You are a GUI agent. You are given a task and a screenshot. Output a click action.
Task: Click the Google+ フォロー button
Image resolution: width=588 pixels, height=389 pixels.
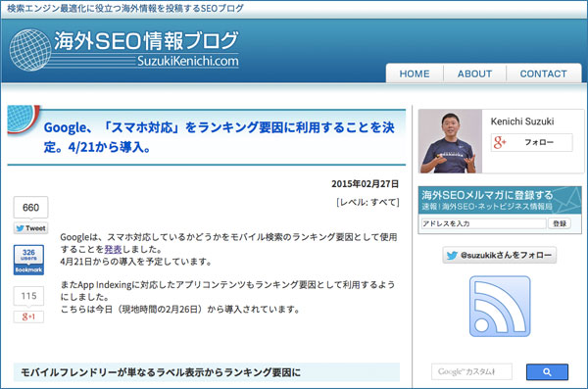(532, 142)
